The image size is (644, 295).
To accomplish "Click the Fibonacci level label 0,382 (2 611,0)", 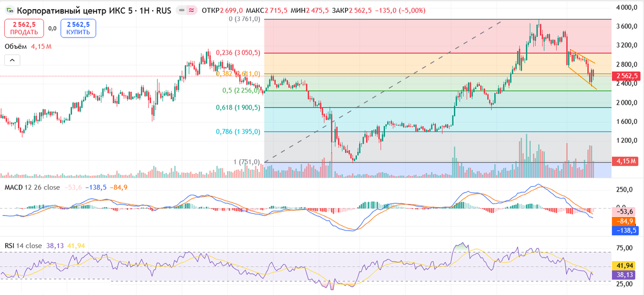I will click(238, 73).
